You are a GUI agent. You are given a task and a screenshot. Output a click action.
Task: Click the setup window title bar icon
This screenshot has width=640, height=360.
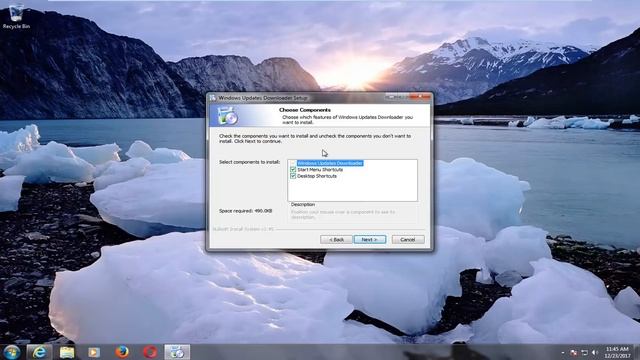pos(213,98)
